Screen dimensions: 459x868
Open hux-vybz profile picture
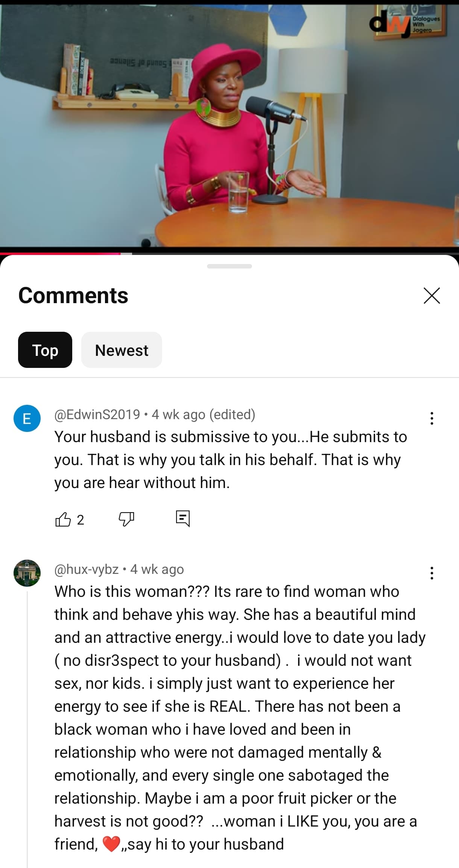[x=27, y=573]
